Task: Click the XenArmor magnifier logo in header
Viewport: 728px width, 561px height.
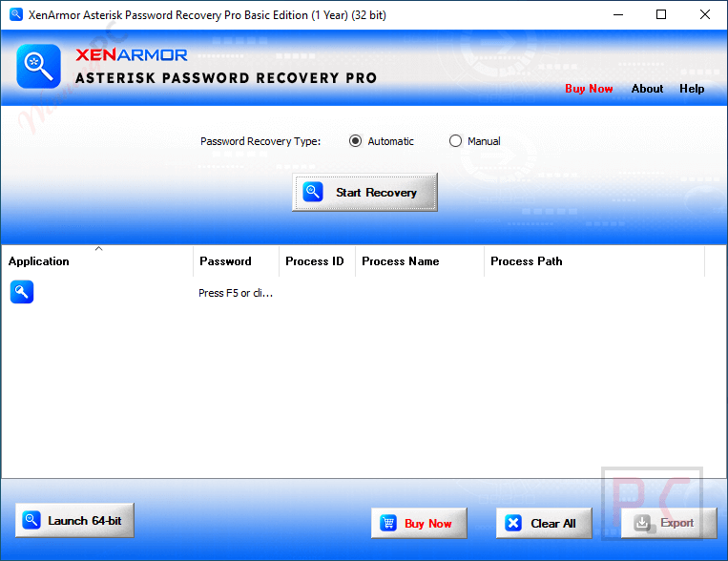Action: click(38, 66)
